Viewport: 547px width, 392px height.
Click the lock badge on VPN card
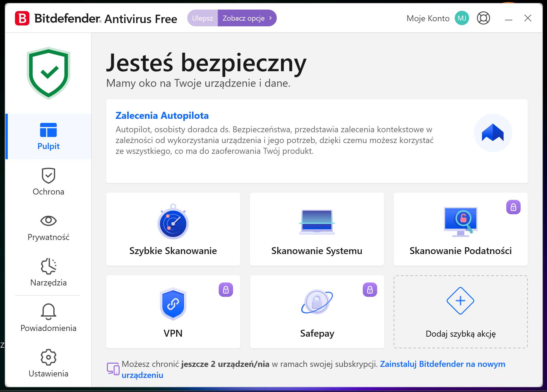(x=226, y=290)
